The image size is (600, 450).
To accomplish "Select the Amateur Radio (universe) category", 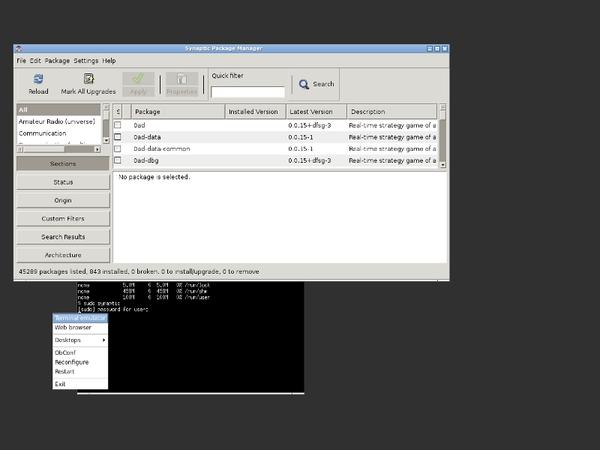I will coord(59,122).
